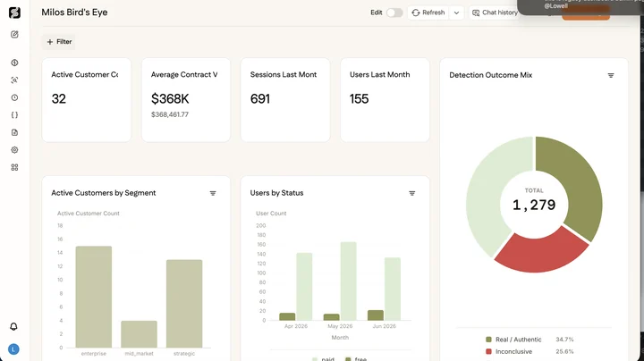Click the curly braces icon in sidebar

point(14,115)
